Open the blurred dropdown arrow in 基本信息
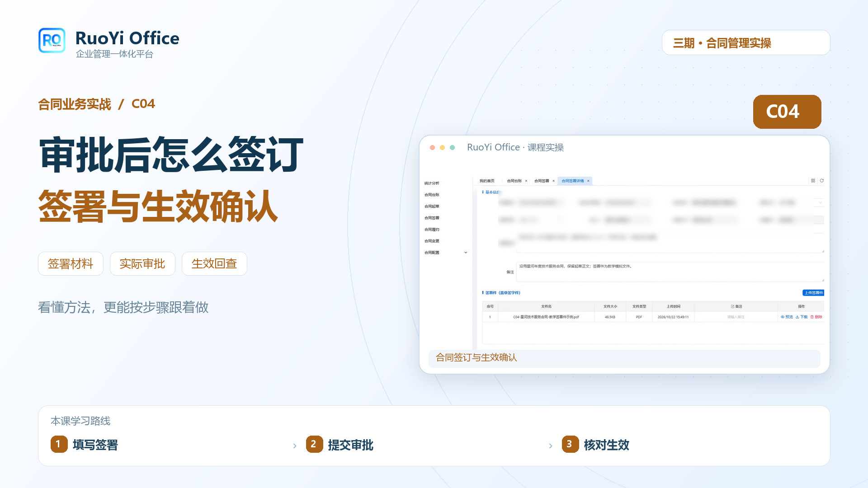 [x=820, y=203]
